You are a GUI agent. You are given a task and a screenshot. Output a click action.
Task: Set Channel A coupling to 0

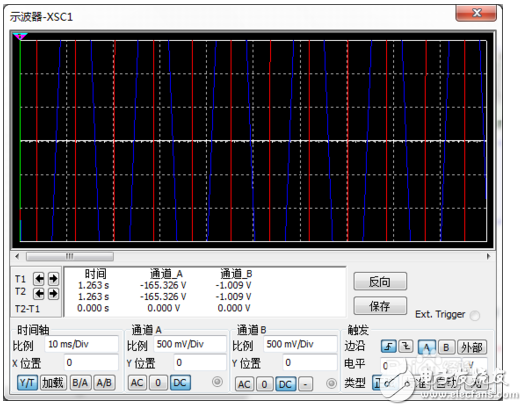pos(158,383)
